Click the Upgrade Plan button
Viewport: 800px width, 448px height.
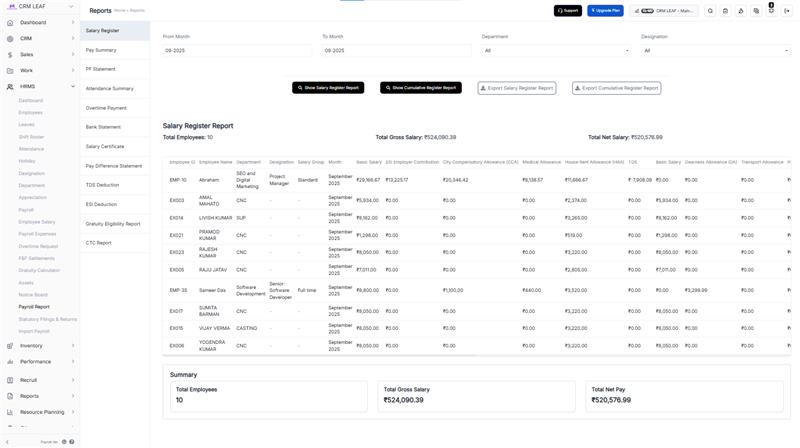(x=605, y=11)
